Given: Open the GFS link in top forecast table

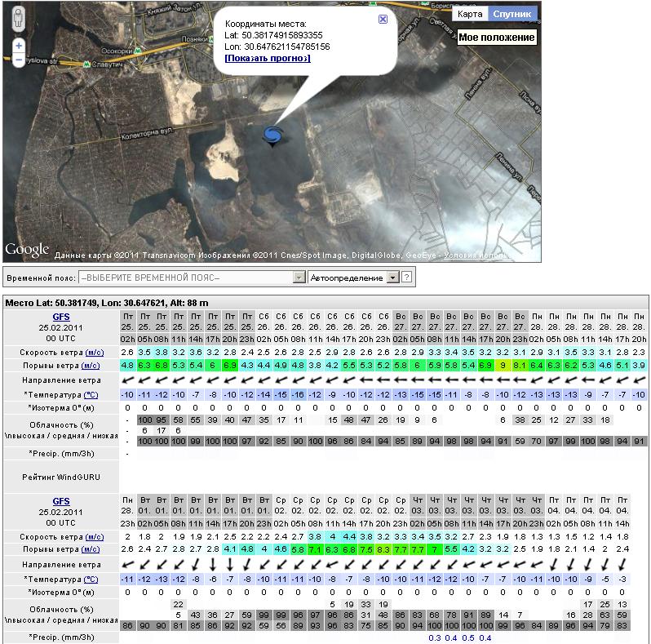Looking at the screenshot, I should pyautogui.click(x=61, y=315).
